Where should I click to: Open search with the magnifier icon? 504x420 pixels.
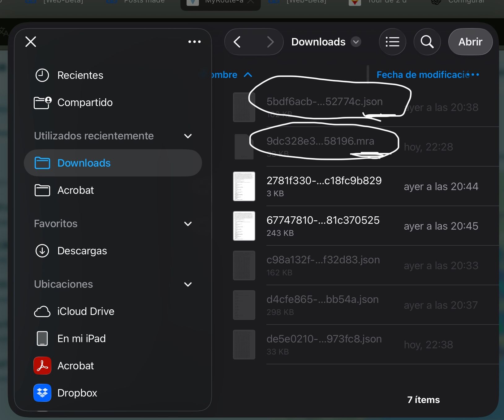click(x=427, y=42)
